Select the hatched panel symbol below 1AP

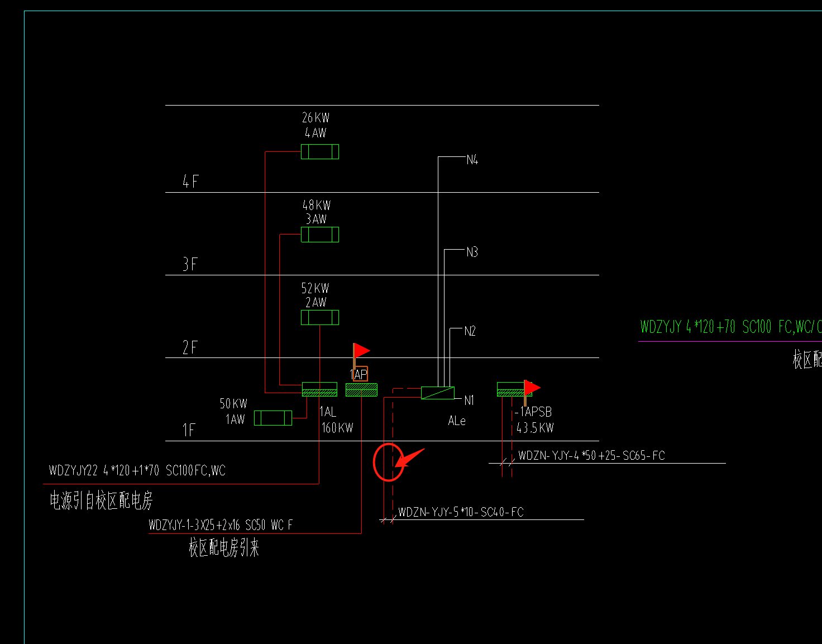click(361, 390)
